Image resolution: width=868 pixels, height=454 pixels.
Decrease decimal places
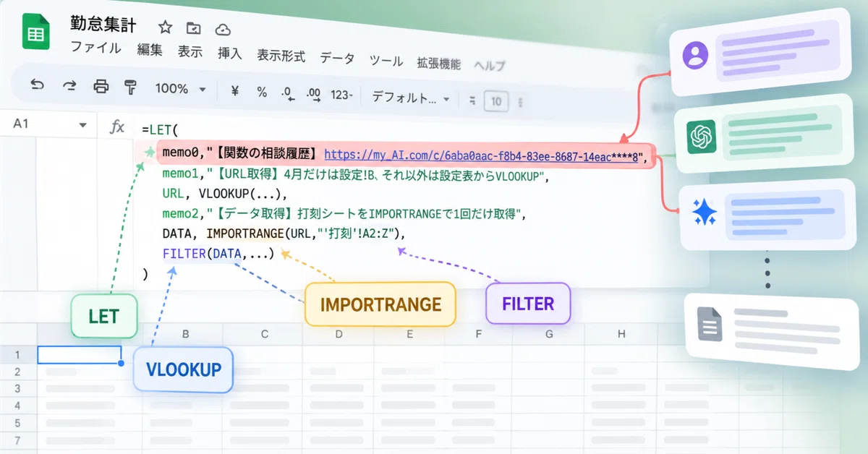(287, 93)
